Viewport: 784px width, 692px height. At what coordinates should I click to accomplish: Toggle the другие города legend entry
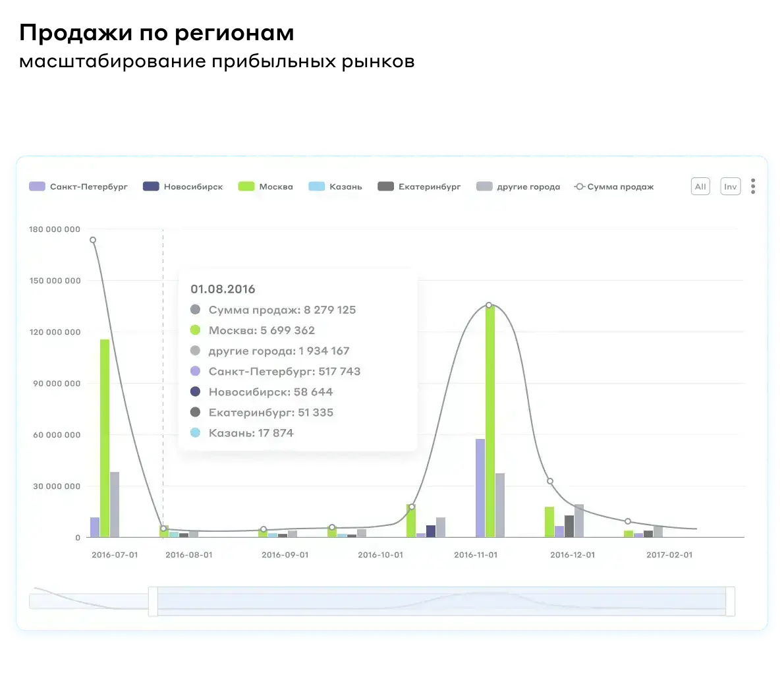pyautogui.click(x=518, y=187)
